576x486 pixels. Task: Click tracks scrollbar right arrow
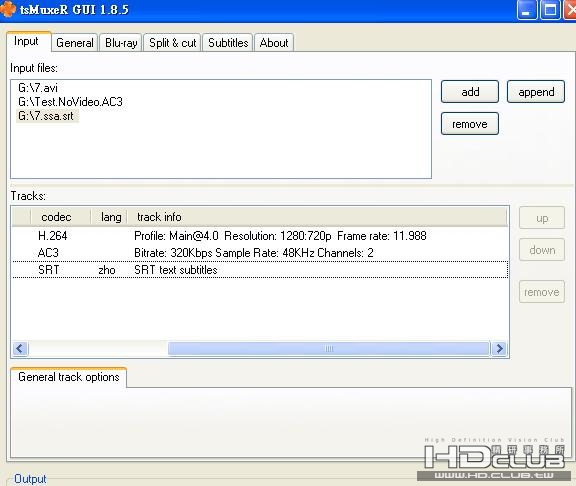coord(499,348)
